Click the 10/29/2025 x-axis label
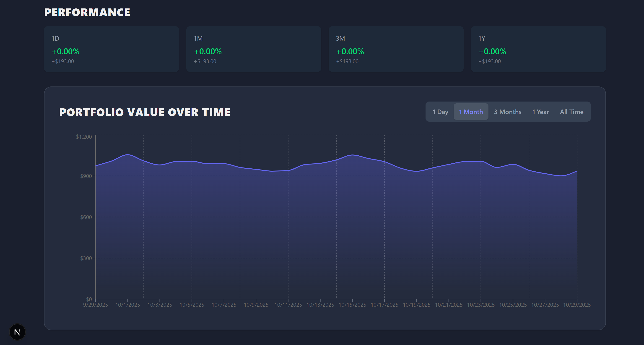644x345 pixels. pyautogui.click(x=576, y=305)
